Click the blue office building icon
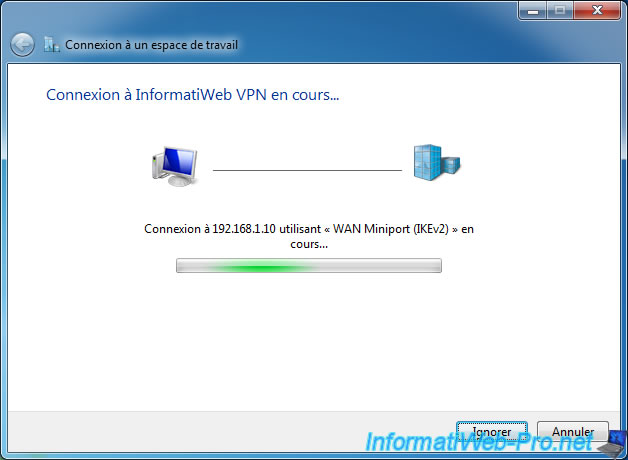Image resolution: width=628 pixels, height=460 pixels. click(437, 163)
